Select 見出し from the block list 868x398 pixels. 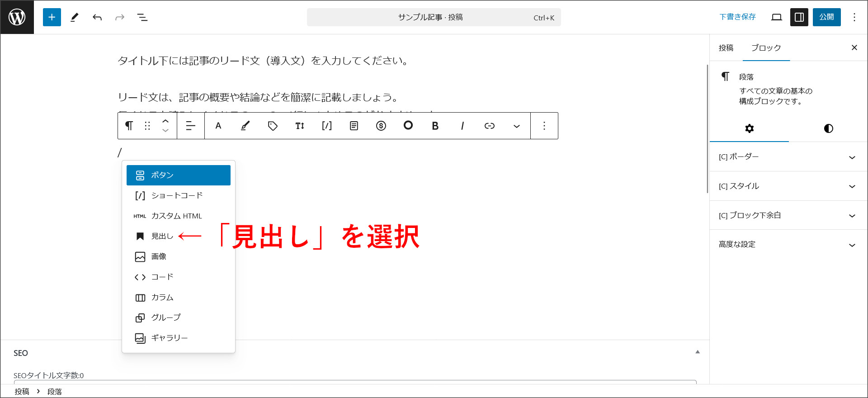pos(162,236)
